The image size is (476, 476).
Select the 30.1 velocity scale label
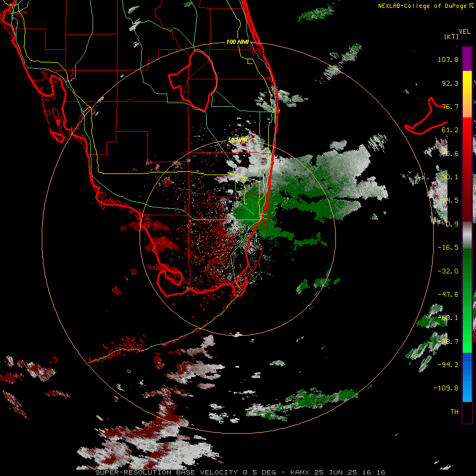(450, 177)
